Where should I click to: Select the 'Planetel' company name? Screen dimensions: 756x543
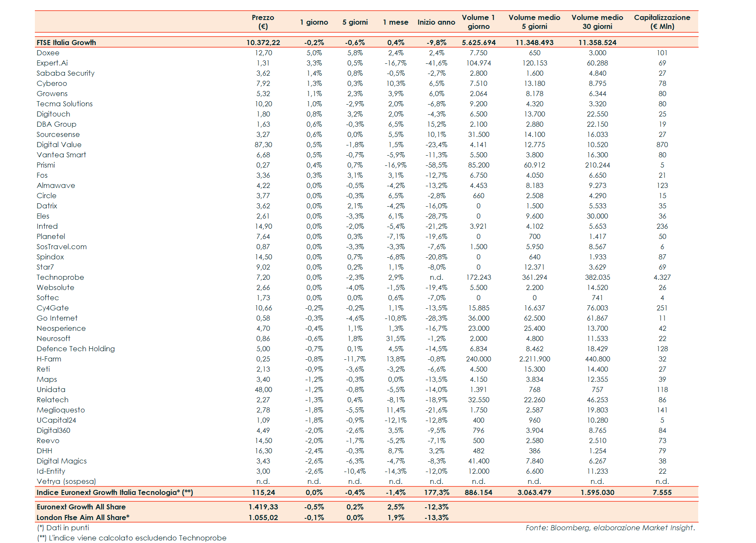pyautogui.click(x=51, y=236)
